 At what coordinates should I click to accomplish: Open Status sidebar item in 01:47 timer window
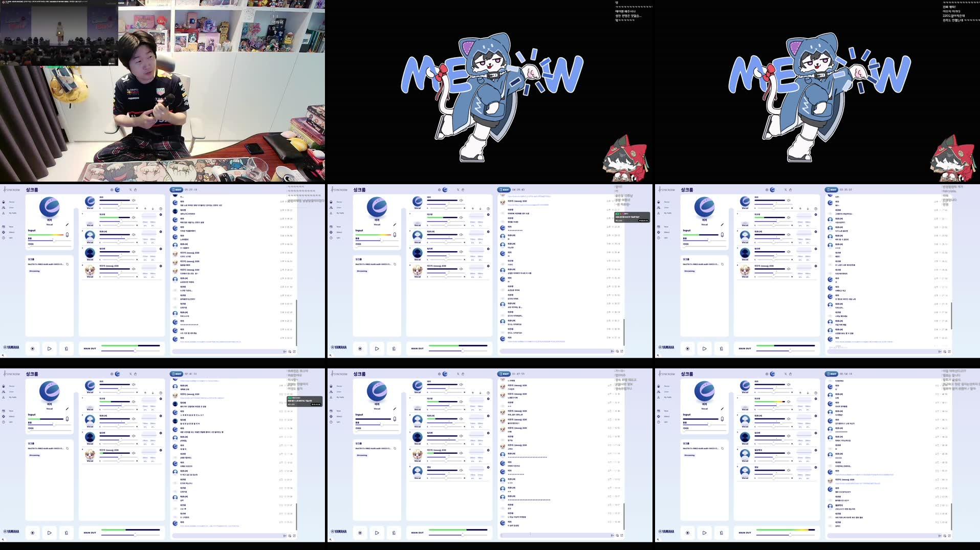(337, 416)
